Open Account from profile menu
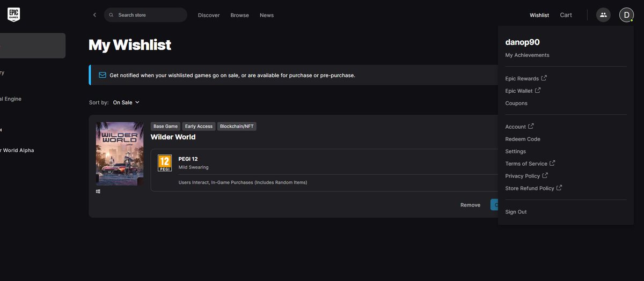This screenshot has width=644, height=281. (516, 127)
